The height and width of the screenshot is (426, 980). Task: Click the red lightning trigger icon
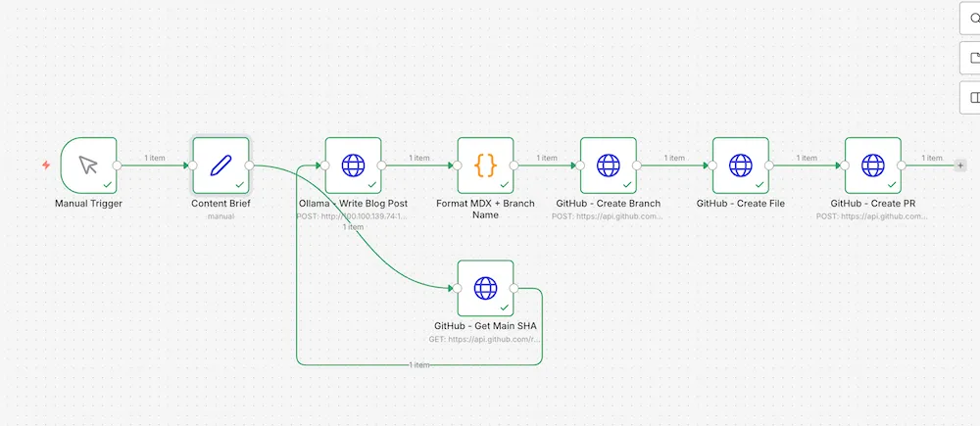point(46,166)
